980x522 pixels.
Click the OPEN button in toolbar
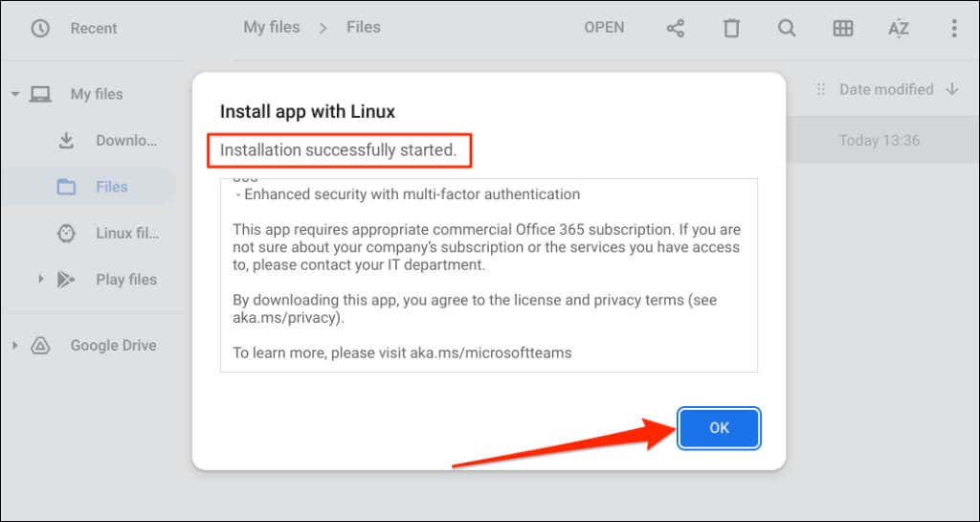(604, 28)
